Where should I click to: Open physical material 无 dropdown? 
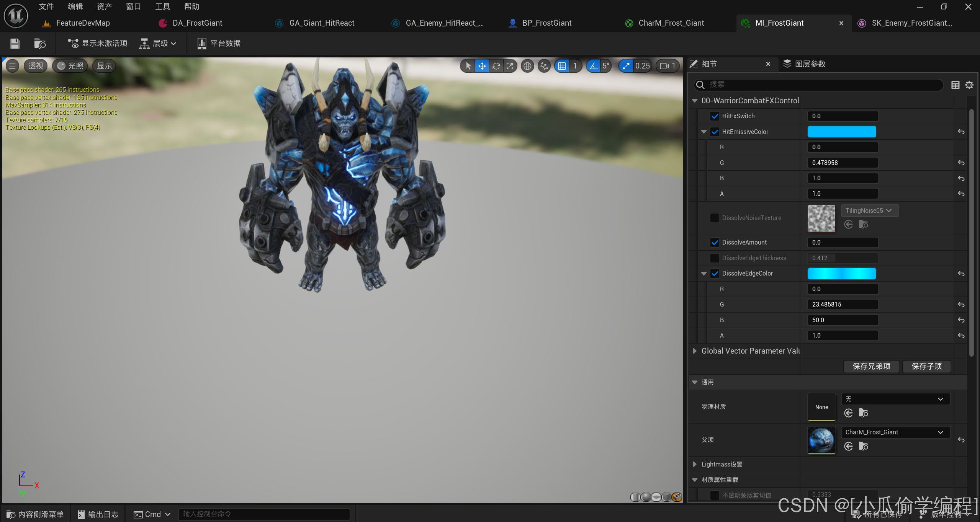click(895, 399)
